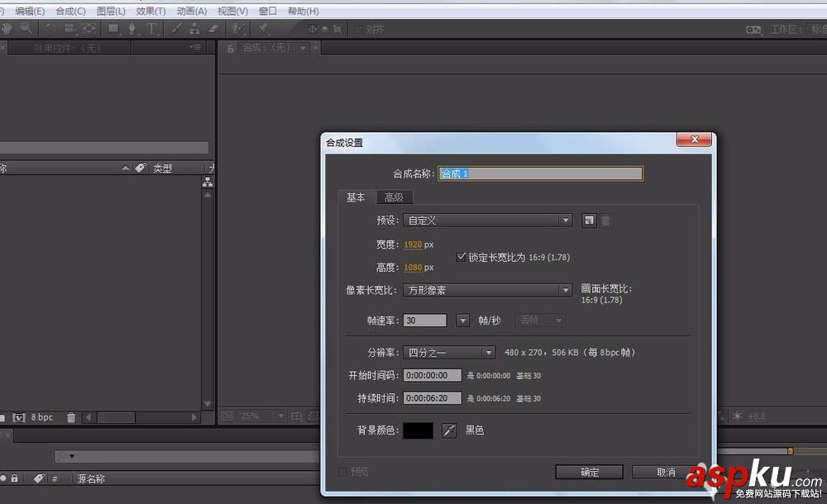Open the 效果(T) menu
The image size is (827, 504).
click(151, 11)
